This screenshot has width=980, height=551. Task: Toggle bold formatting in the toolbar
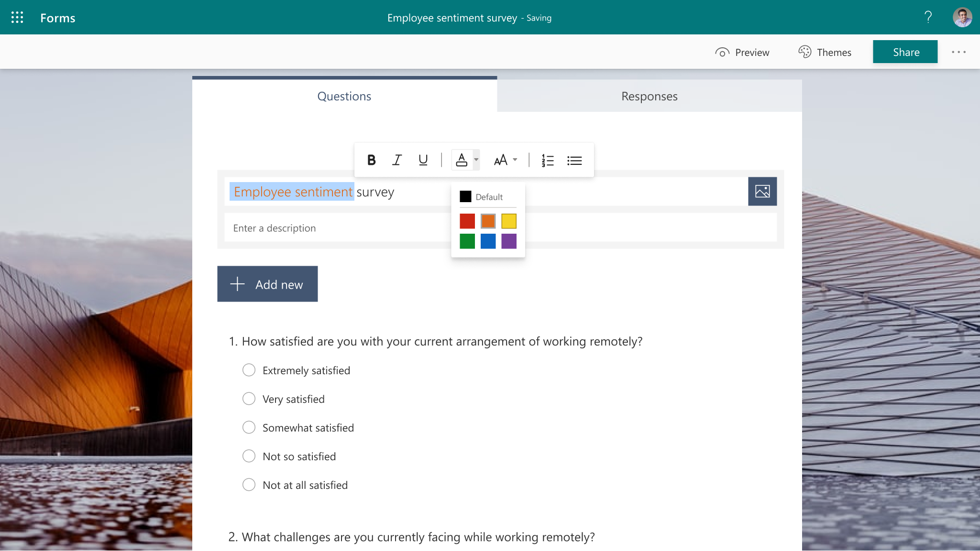pos(371,160)
